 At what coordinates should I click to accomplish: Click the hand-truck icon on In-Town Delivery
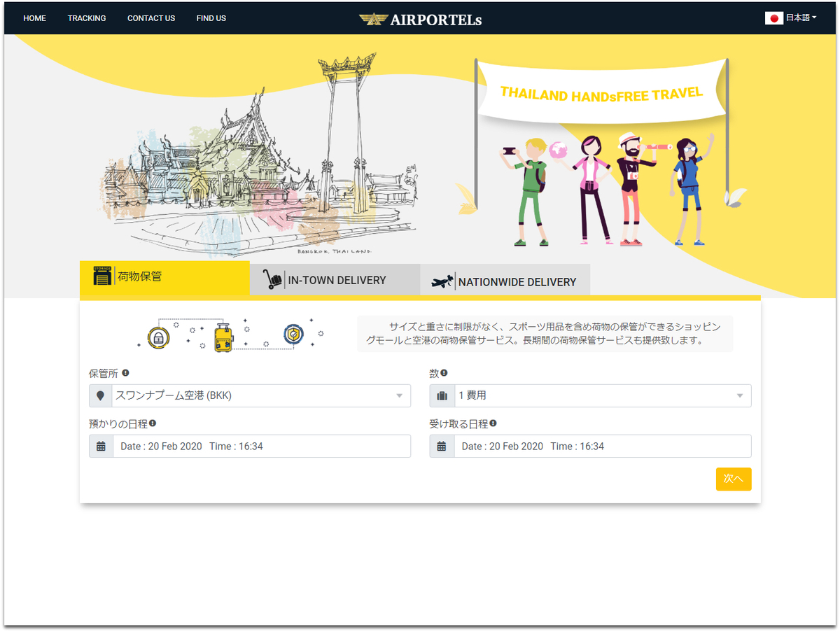pyautogui.click(x=272, y=279)
